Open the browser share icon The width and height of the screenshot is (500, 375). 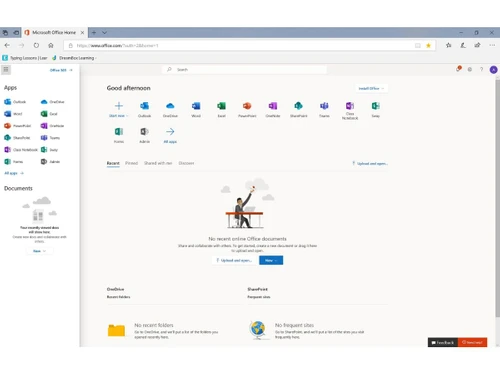click(477, 45)
